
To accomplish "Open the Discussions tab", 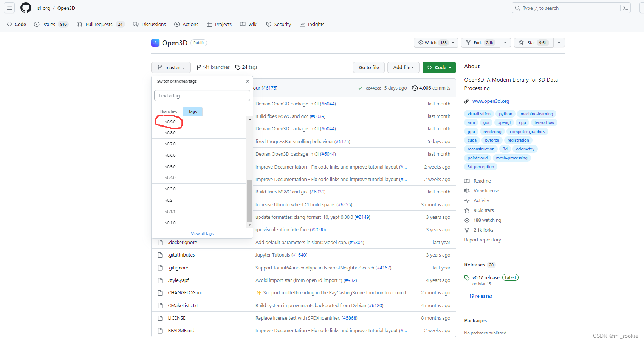I will (x=149, y=25).
